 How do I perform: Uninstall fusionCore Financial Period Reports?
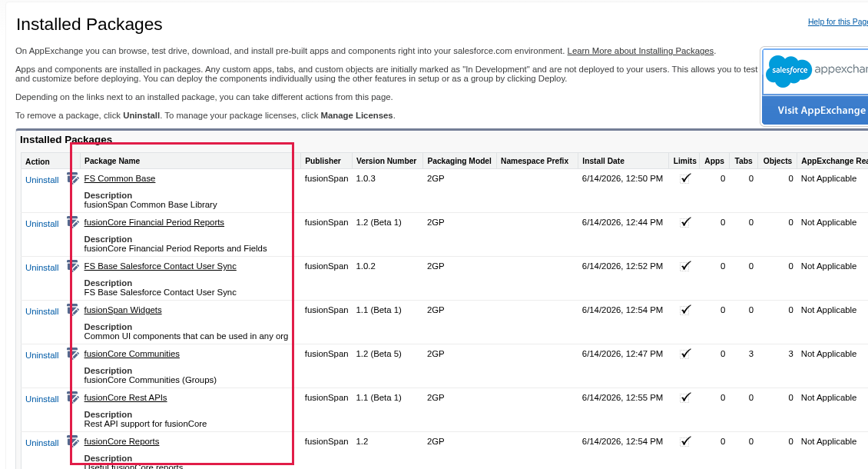(x=42, y=224)
